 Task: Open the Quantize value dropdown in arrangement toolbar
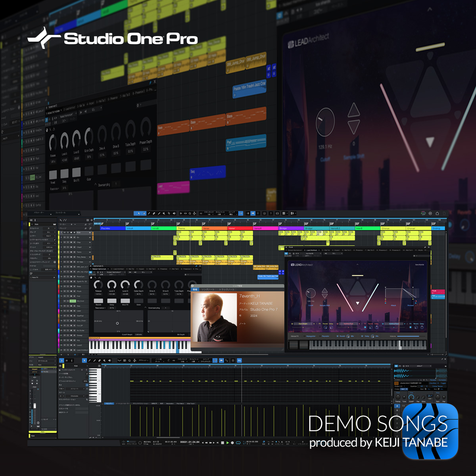[x=209, y=214]
